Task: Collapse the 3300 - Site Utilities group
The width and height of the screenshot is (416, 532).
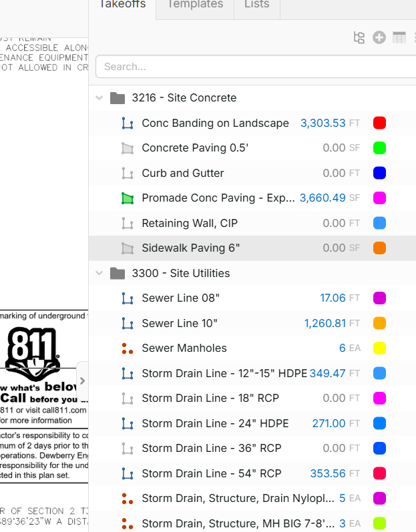Action: tap(99, 274)
